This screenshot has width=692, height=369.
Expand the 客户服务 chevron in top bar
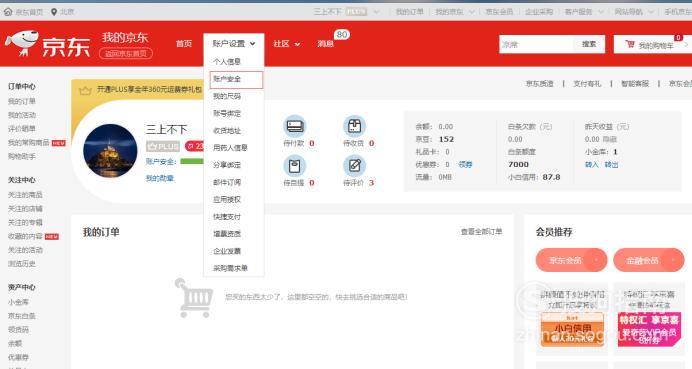point(601,12)
